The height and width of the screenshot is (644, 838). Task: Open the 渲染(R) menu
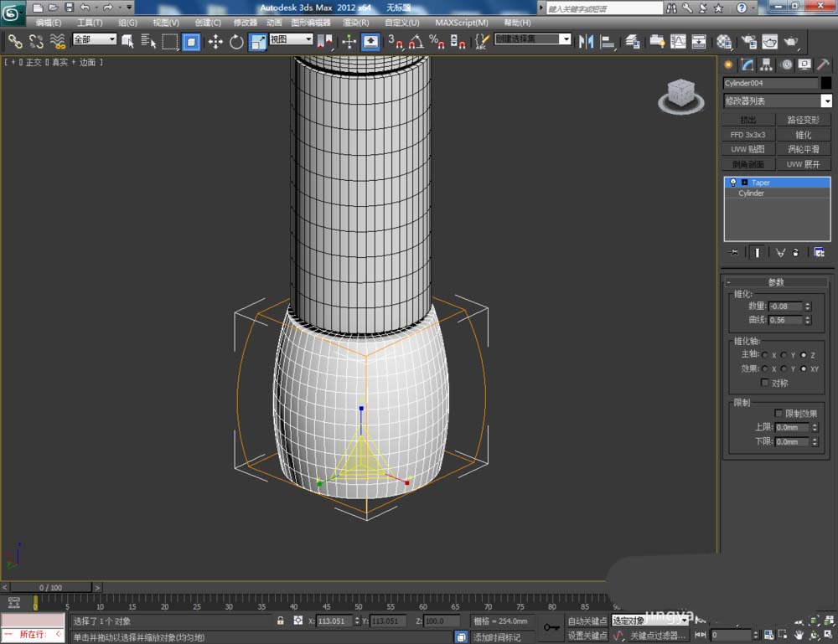[356, 23]
